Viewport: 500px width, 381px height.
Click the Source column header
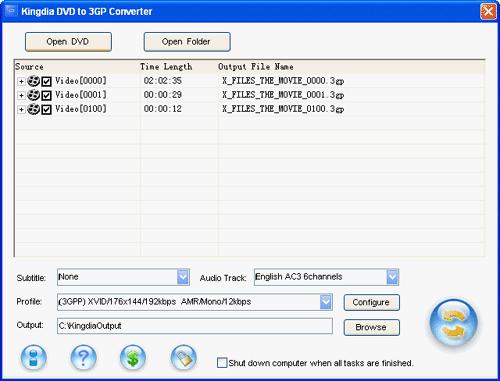coord(77,67)
